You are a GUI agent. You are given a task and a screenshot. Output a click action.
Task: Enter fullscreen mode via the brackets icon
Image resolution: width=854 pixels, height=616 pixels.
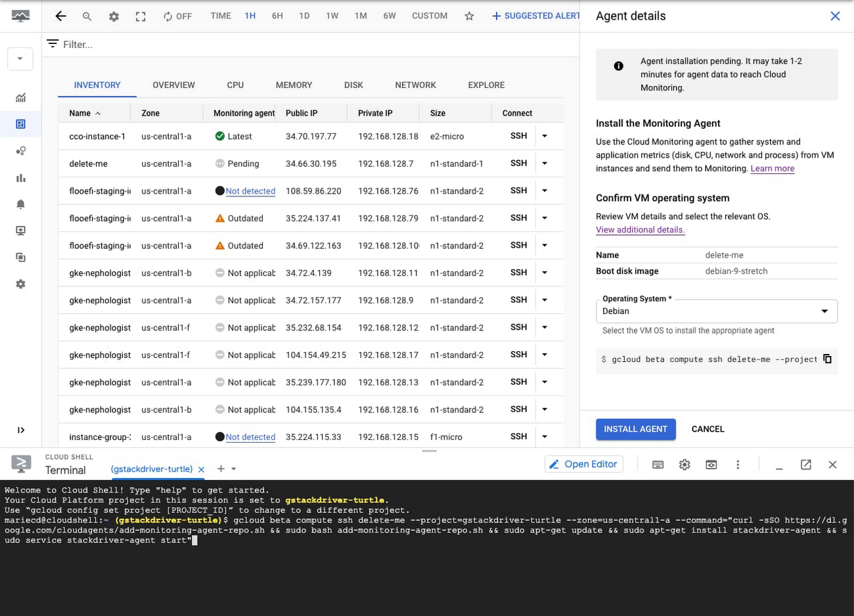click(141, 16)
